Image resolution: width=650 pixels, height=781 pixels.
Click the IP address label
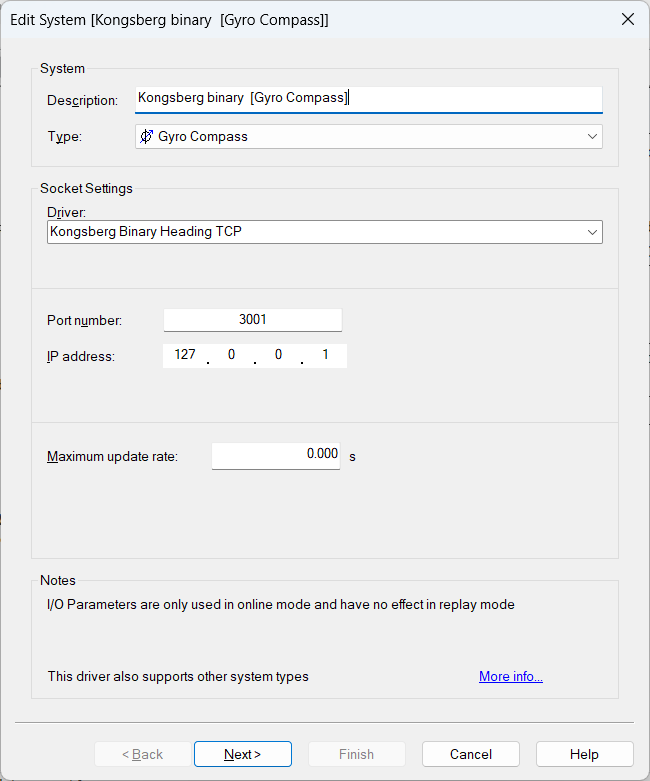(x=81, y=357)
